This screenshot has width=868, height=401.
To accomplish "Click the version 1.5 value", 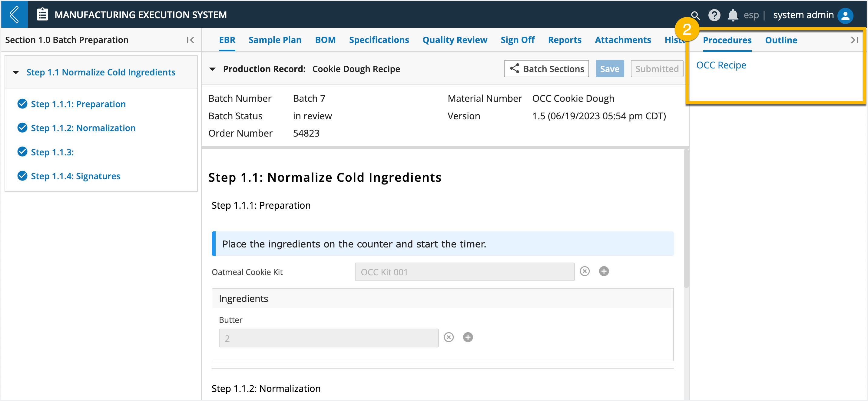I will pos(599,116).
